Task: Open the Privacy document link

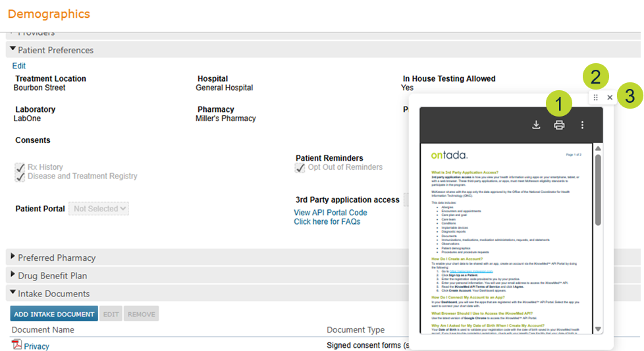Action: coord(37,346)
